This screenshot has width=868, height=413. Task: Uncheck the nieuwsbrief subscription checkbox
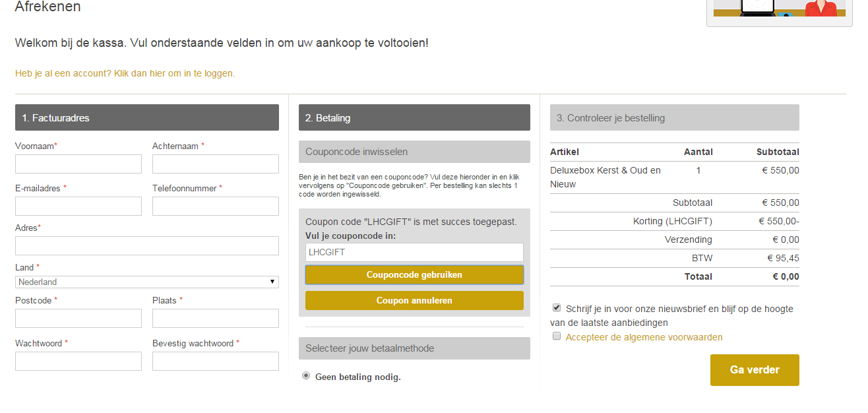(x=557, y=307)
